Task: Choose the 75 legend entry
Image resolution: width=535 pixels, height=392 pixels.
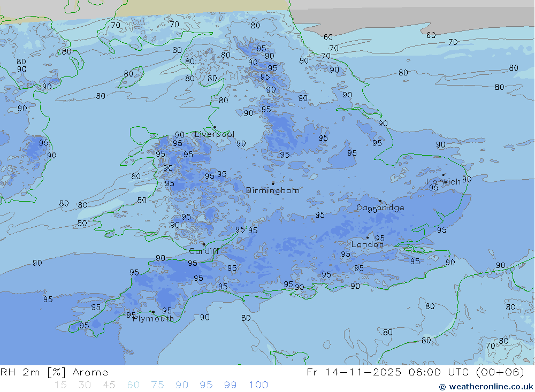Action: (x=157, y=385)
